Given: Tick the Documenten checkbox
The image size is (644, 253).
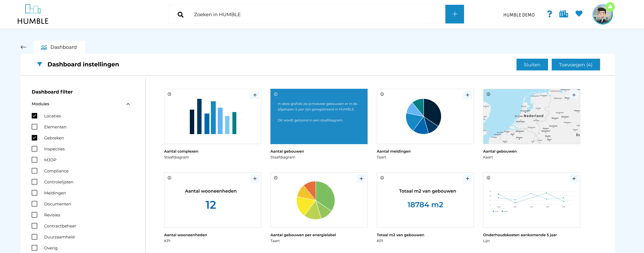Looking at the screenshot, I should (x=34, y=204).
